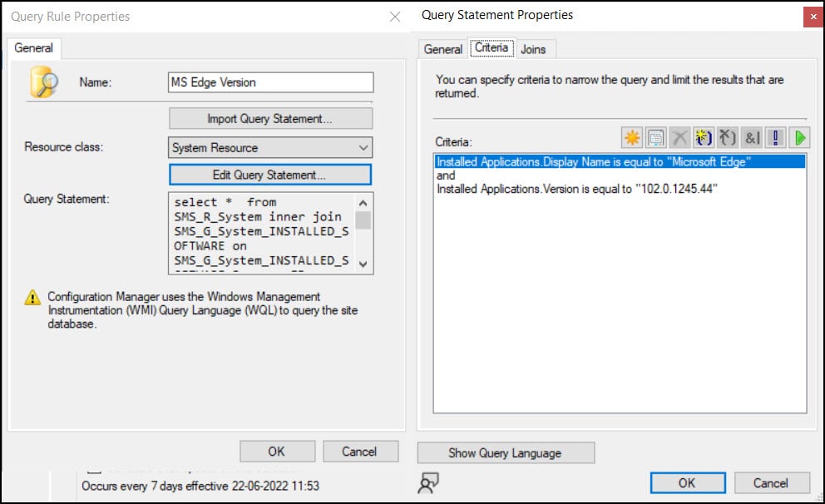Image resolution: width=825 pixels, height=504 pixels.
Task: Click the 'Resource class:' label
Action: (x=63, y=146)
